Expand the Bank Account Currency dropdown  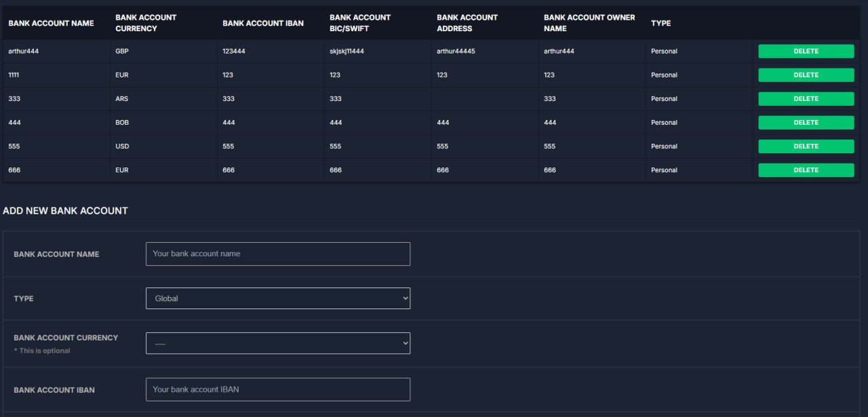coord(277,344)
